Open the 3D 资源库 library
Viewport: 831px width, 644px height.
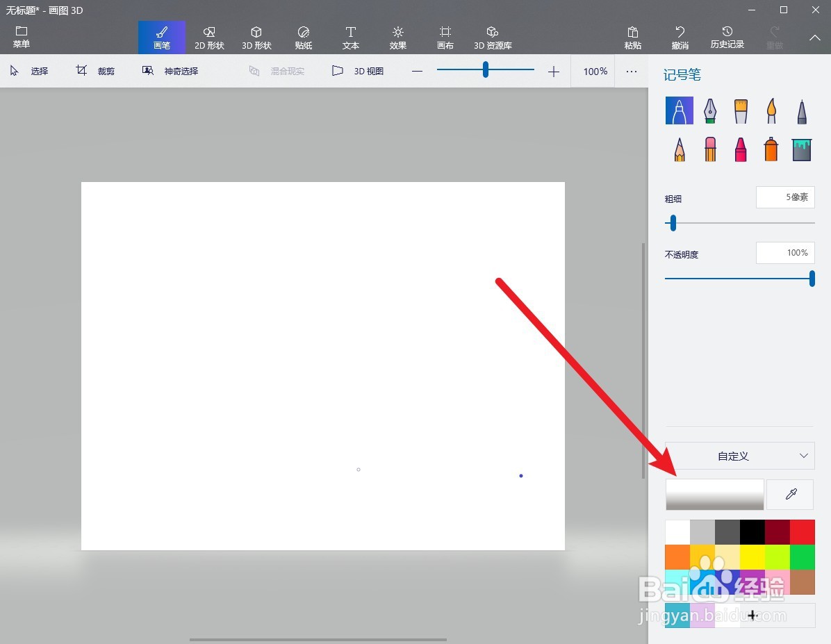tap(493, 38)
